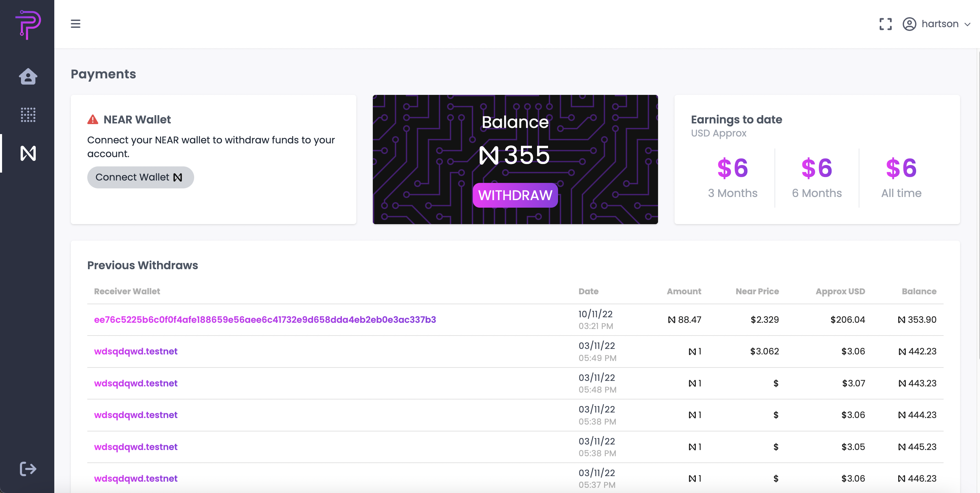980x493 pixels.
Task: Select the NEAR payments sidebar icon
Action: 28,153
